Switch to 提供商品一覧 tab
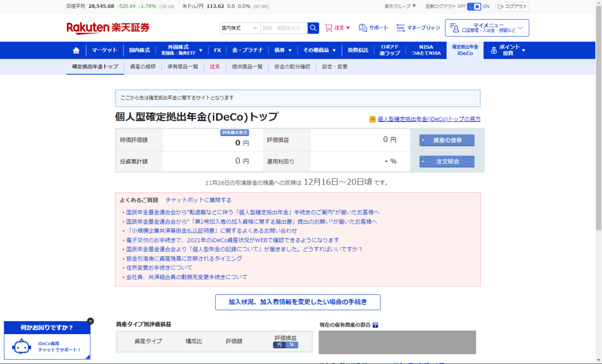The height and width of the screenshot is (364, 602). pos(247,67)
